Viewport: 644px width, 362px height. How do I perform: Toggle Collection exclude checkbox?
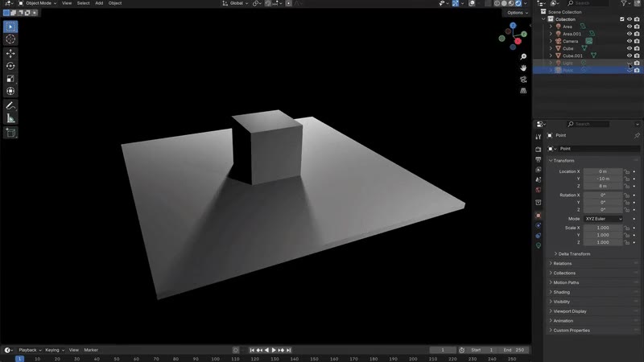(621, 19)
